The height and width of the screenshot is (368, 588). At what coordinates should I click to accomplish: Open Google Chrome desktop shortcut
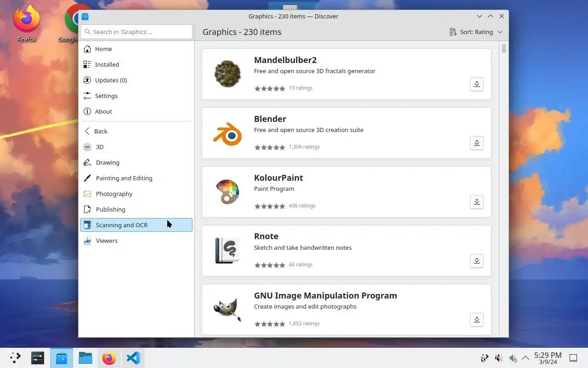click(x=71, y=23)
